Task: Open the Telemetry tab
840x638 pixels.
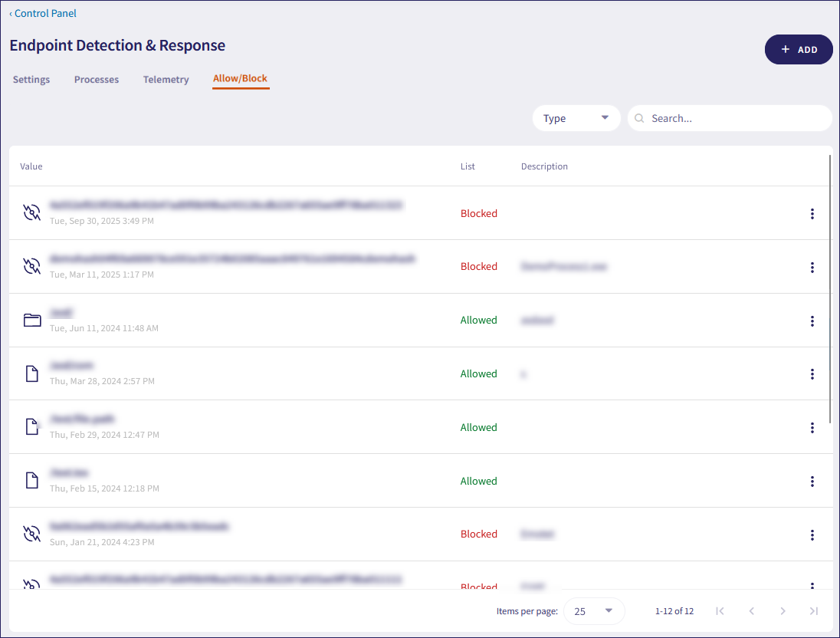Action: click(x=166, y=80)
